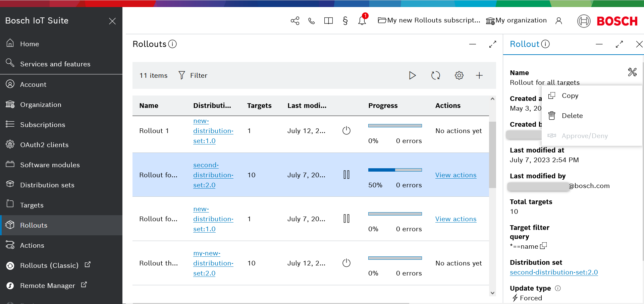Screen dimensions: 644x304
Task: Refresh the rollouts list
Action: 435,75
